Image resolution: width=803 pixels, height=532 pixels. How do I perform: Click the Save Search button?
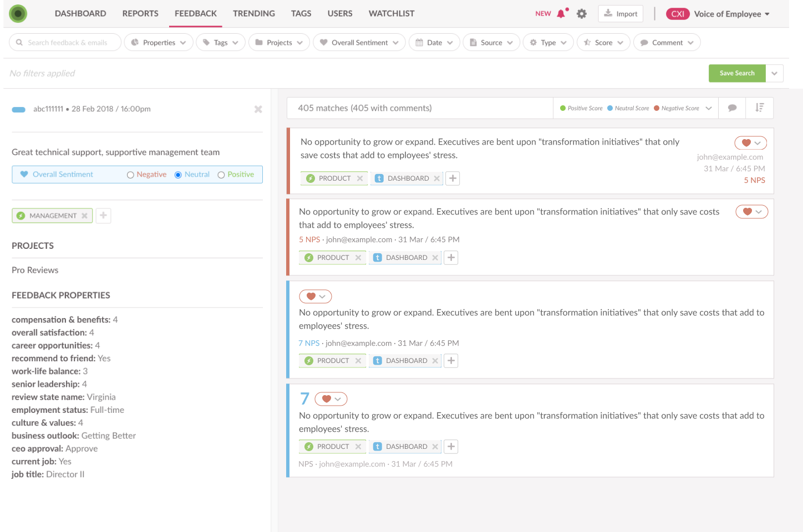coord(737,73)
